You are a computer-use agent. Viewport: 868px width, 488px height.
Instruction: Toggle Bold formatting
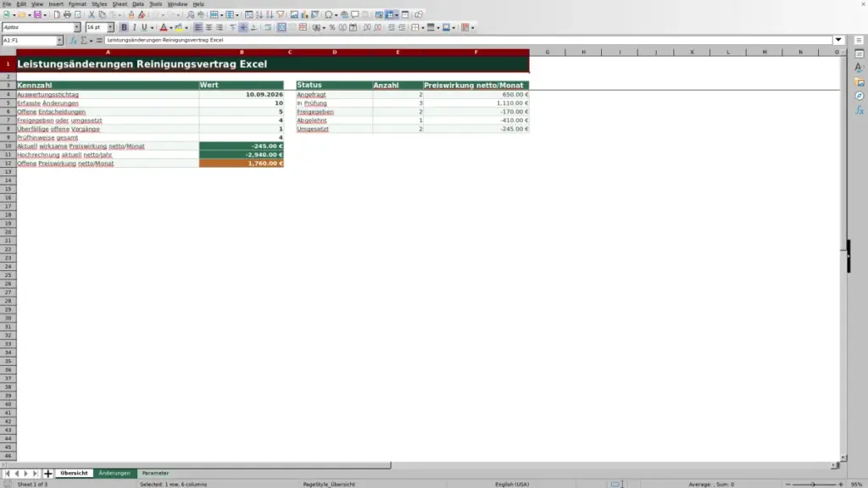124,28
